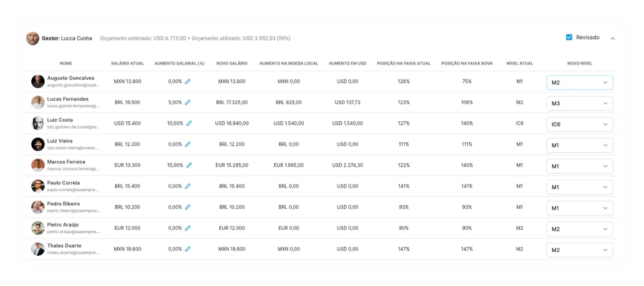
Task: Click Marcos Ferreira's profile avatar
Action: (x=38, y=165)
